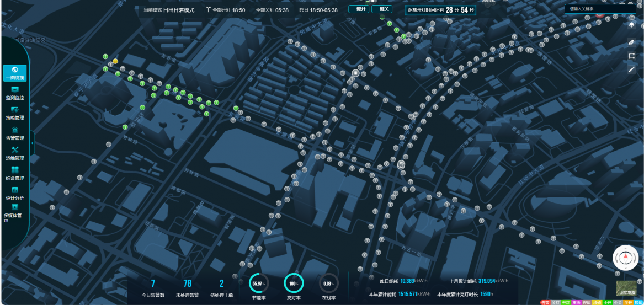The image size is (644, 305).
Task: Collapse the left sidebar with arrow handle
Action: click(x=32, y=143)
